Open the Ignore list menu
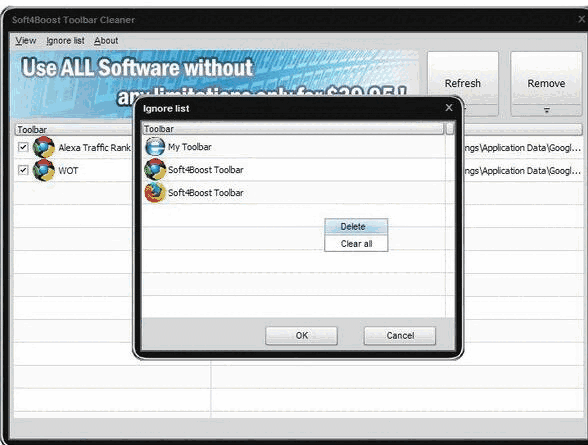The image size is (588, 445). (x=65, y=40)
